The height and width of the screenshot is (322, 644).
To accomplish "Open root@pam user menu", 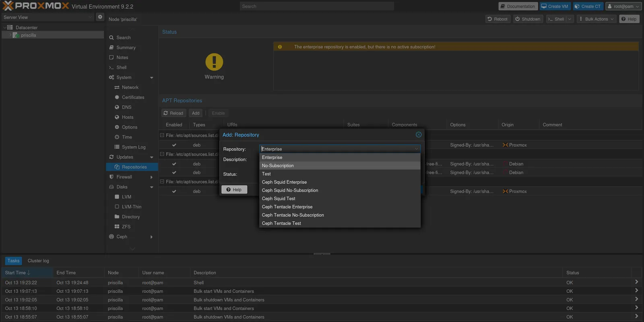I will (623, 6).
